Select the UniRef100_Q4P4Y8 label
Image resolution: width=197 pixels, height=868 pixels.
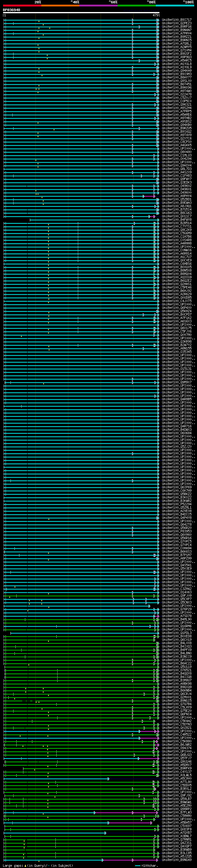pyautogui.click(x=177, y=518)
